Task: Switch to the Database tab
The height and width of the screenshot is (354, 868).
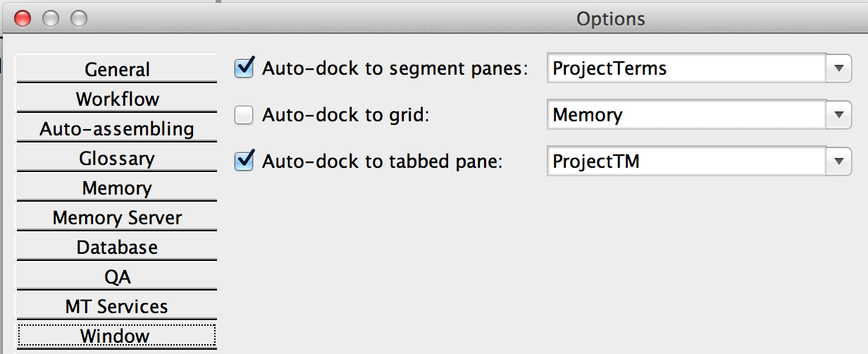Action: [x=117, y=248]
